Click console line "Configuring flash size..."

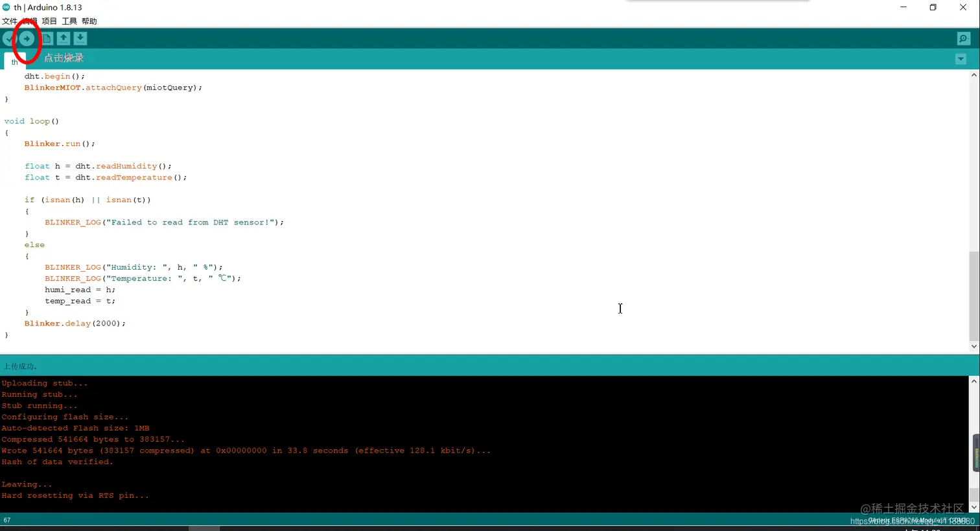tap(65, 417)
